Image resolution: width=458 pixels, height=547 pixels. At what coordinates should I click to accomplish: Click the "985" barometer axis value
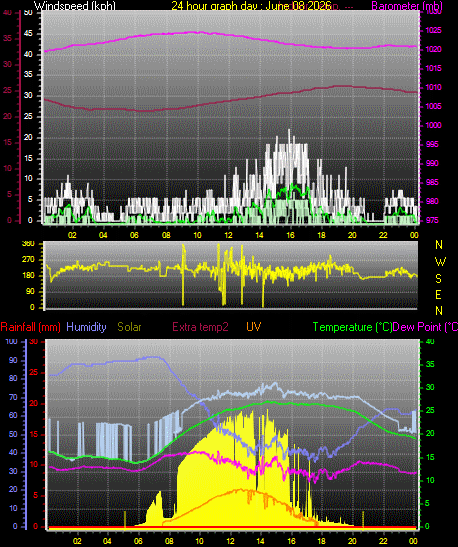click(432, 182)
